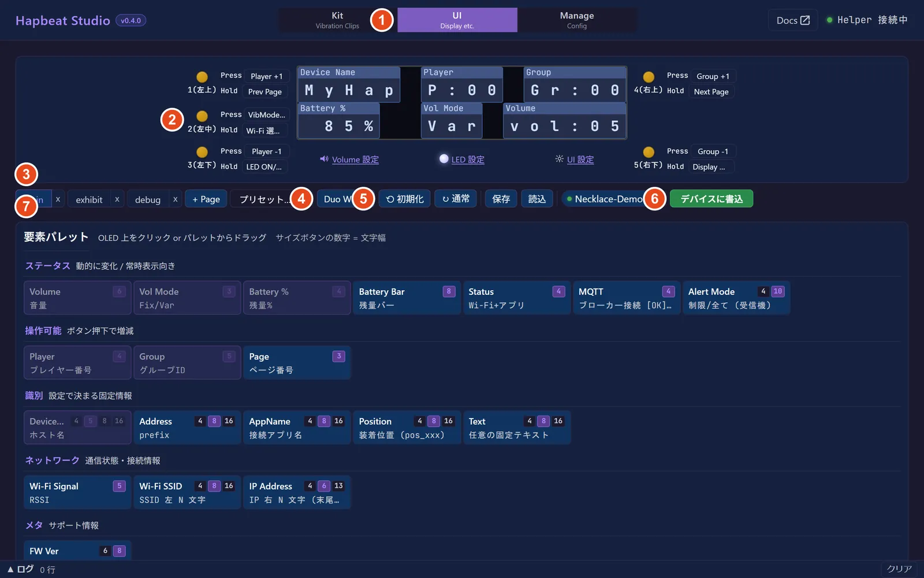The width and height of the screenshot is (924, 578).
Task: Click the 通常 button
Action: pyautogui.click(x=456, y=199)
